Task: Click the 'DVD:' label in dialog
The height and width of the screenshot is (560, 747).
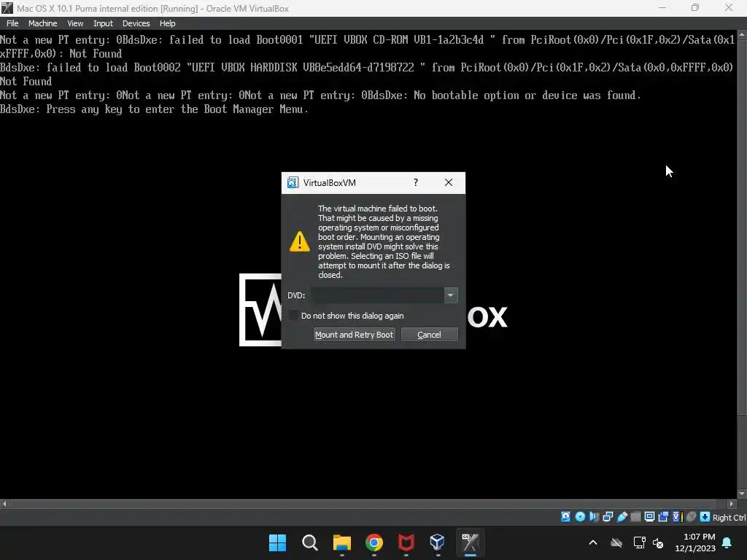Action: tap(296, 295)
